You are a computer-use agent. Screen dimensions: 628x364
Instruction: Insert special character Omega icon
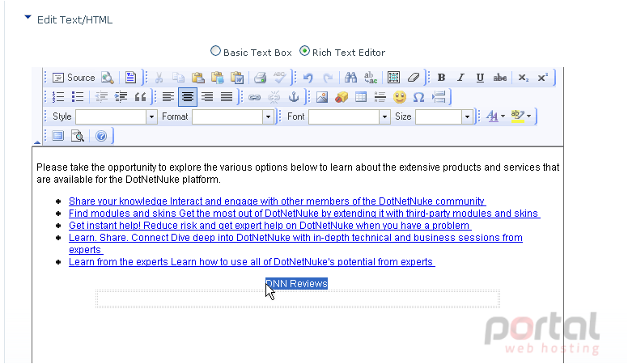pos(419,97)
